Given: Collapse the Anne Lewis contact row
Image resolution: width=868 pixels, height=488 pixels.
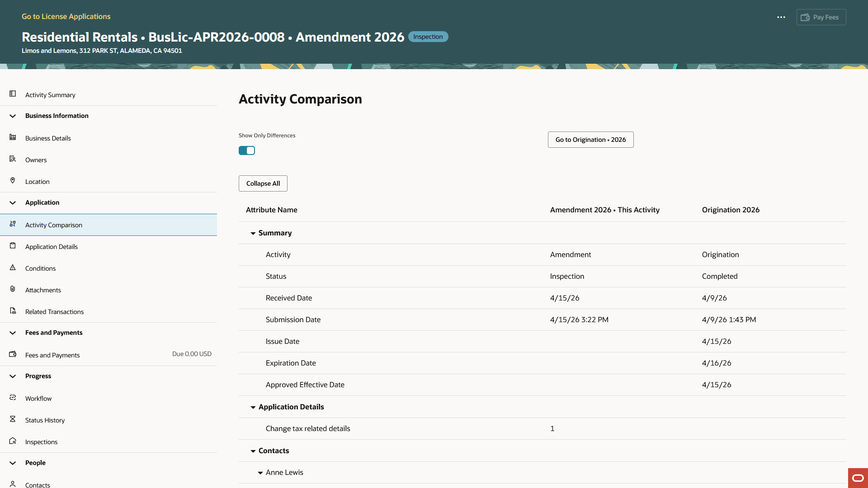Looking at the screenshot, I should pyautogui.click(x=260, y=473).
